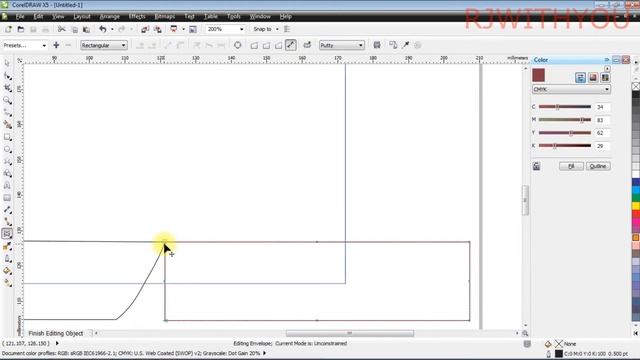Click the Convert to curves icon
Image resolution: width=640 pixels, height=360 pixels.
pyautogui.click(x=238, y=45)
